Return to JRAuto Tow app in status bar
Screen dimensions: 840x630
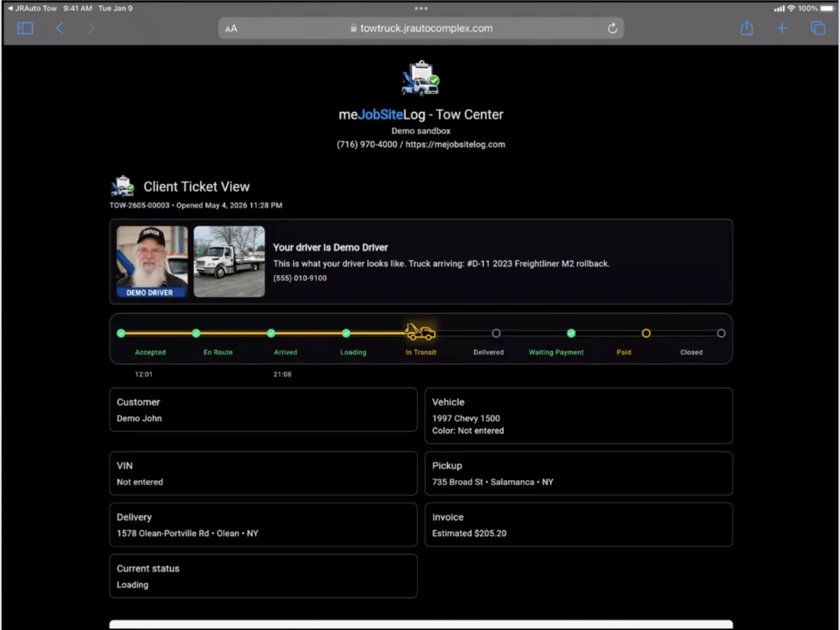(32, 8)
